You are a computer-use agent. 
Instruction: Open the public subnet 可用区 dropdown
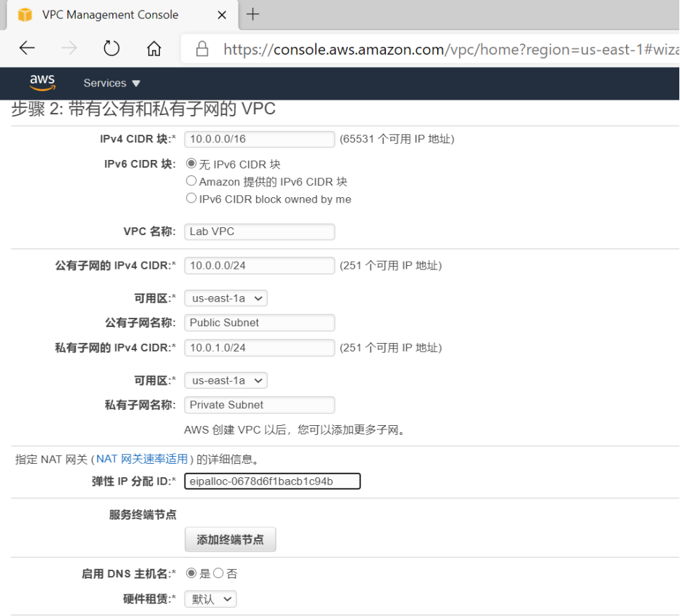click(225, 297)
